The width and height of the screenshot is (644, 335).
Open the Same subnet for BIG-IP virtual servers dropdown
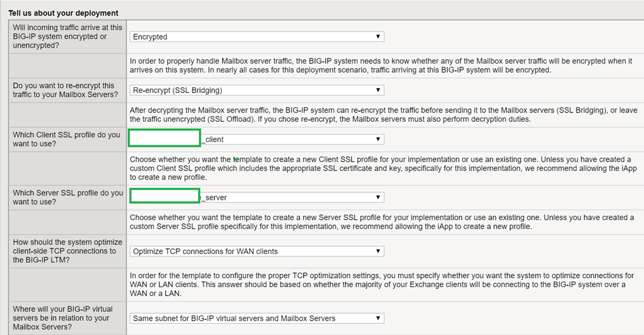click(x=257, y=318)
